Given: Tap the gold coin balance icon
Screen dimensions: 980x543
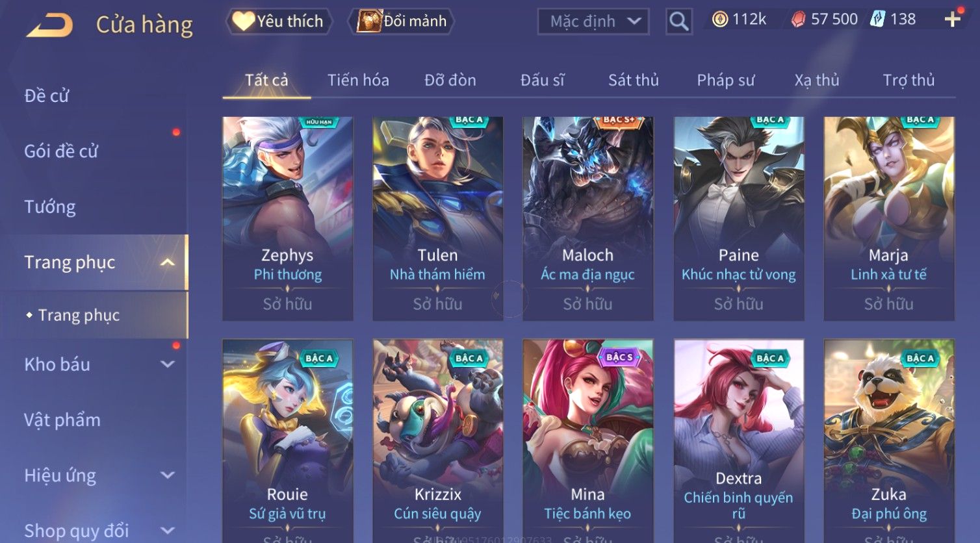Looking at the screenshot, I should 719,19.
